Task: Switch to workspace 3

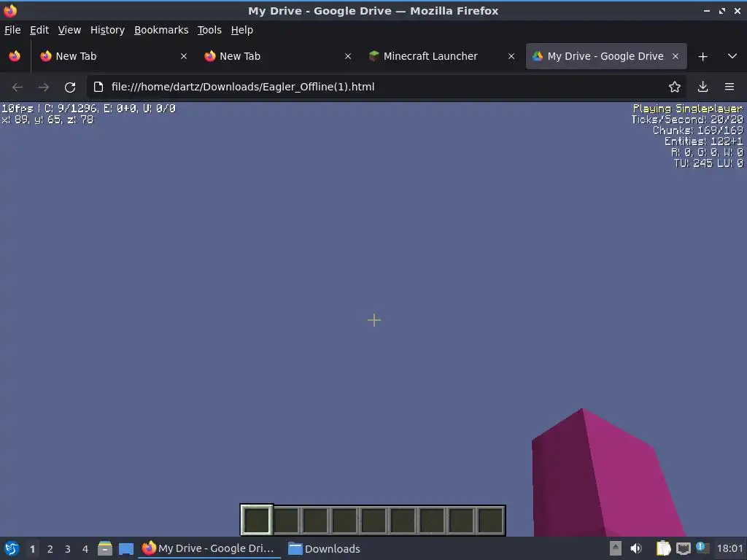Action: (68, 549)
